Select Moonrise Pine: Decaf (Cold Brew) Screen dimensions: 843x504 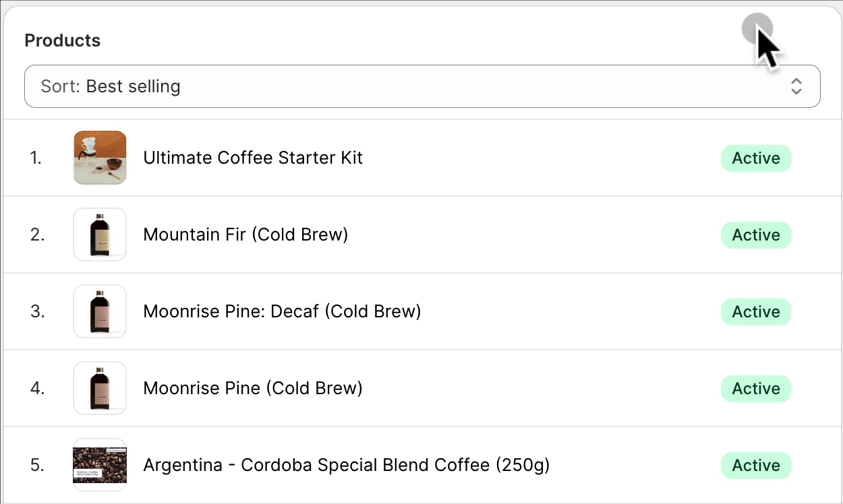point(282,311)
